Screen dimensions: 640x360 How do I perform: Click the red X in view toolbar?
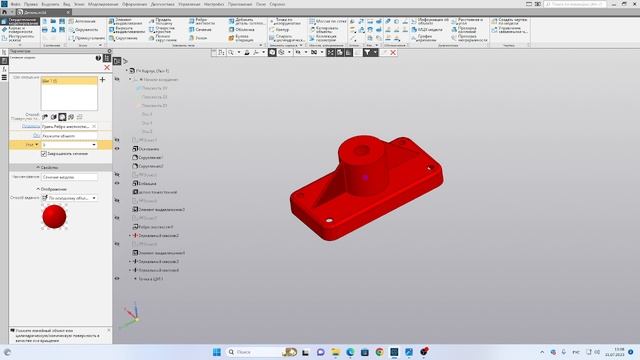tap(393, 52)
